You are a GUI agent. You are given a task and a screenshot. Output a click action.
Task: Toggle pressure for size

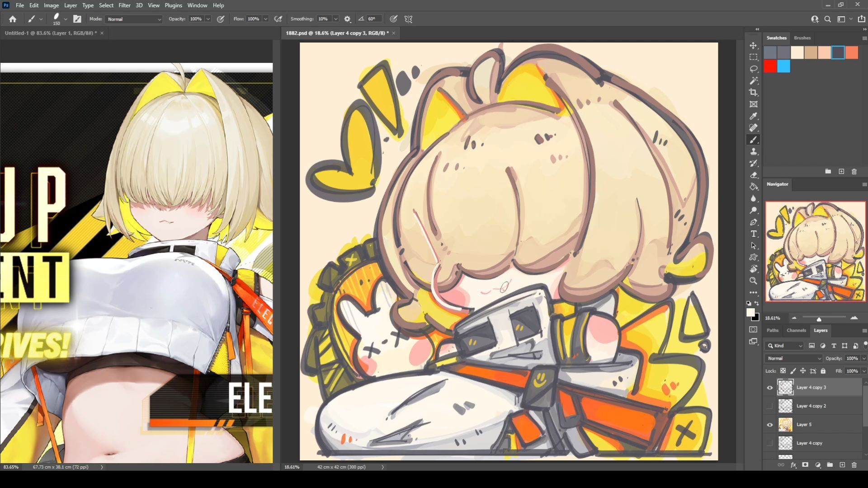pyautogui.click(x=394, y=19)
